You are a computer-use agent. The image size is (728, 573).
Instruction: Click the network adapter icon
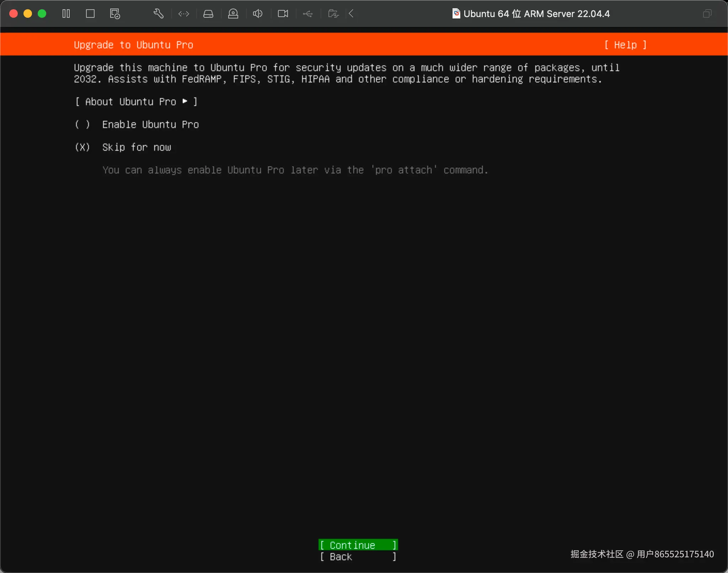point(184,14)
